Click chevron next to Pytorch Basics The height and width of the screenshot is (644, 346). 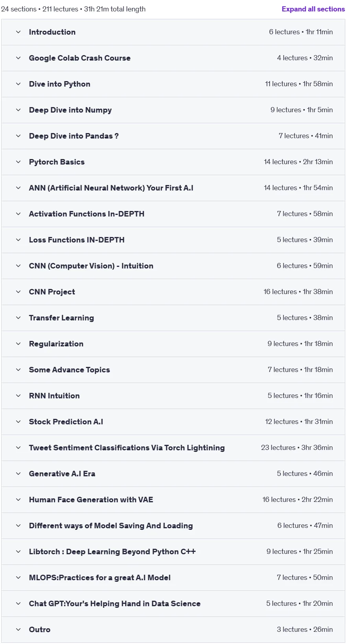pyautogui.click(x=18, y=162)
